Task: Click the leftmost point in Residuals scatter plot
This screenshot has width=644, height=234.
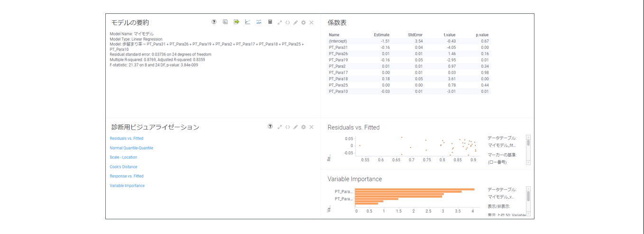Action: click(359, 145)
